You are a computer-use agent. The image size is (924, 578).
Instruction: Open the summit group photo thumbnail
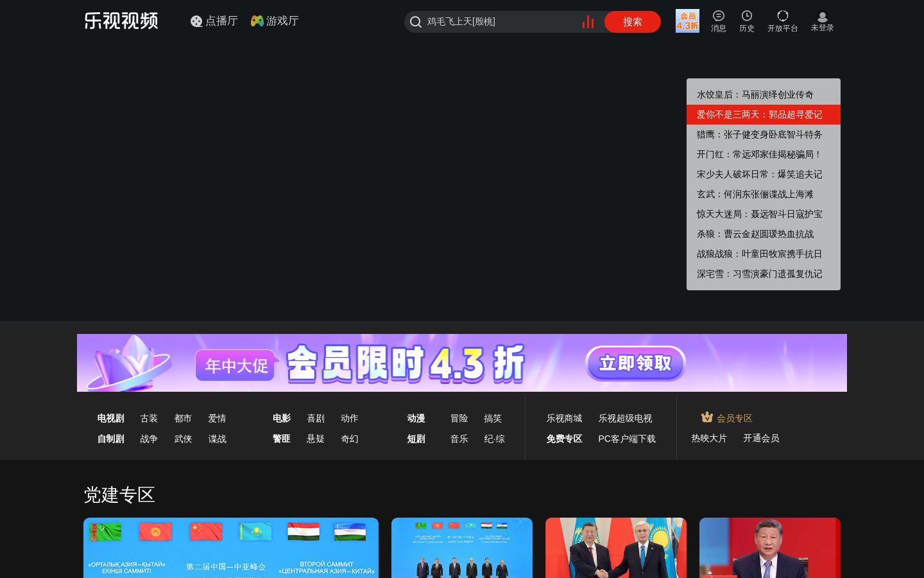pos(462,548)
